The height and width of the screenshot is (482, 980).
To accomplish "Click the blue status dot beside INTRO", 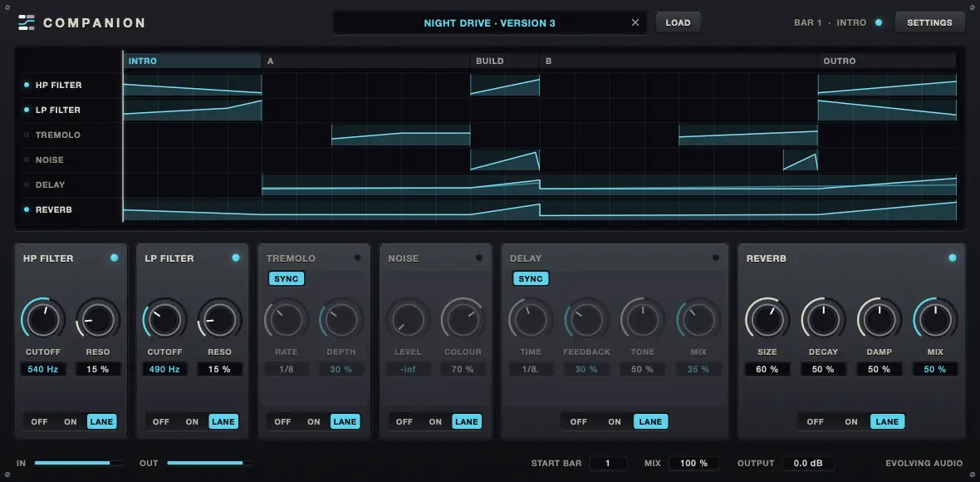I will tap(879, 22).
